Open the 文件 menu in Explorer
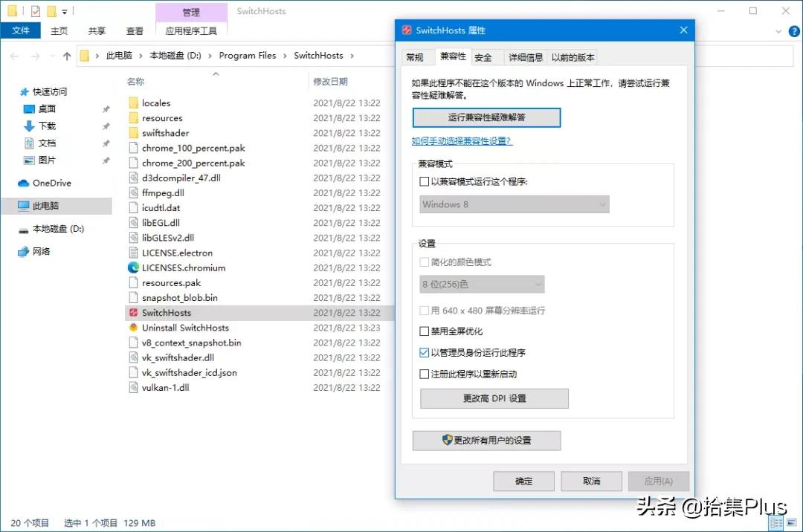The image size is (803, 532). [21, 30]
